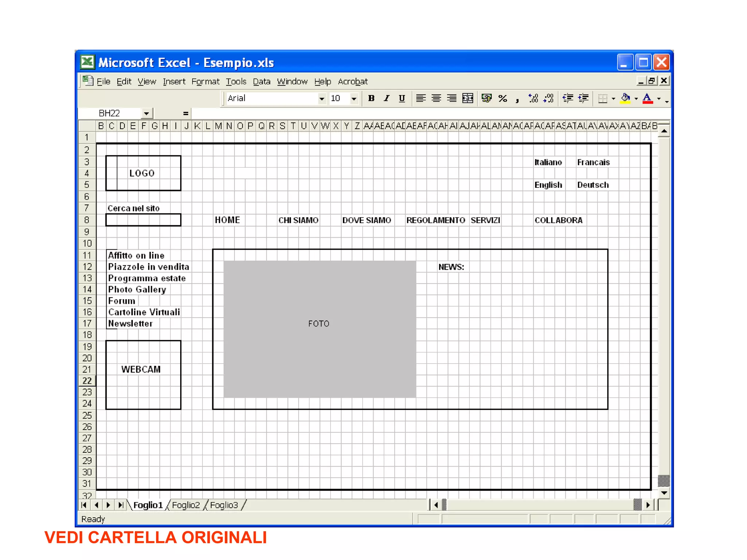Open the font size dropdown
The image size is (747, 560).
click(x=353, y=98)
